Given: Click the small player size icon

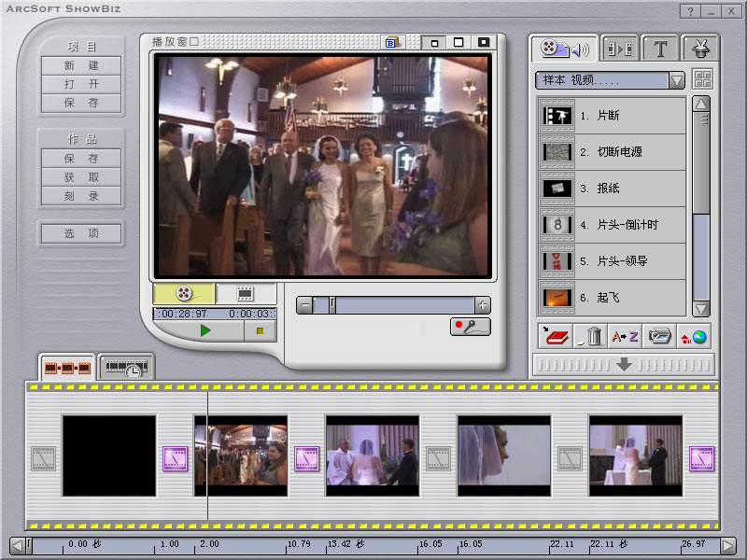Looking at the screenshot, I should click(434, 43).
